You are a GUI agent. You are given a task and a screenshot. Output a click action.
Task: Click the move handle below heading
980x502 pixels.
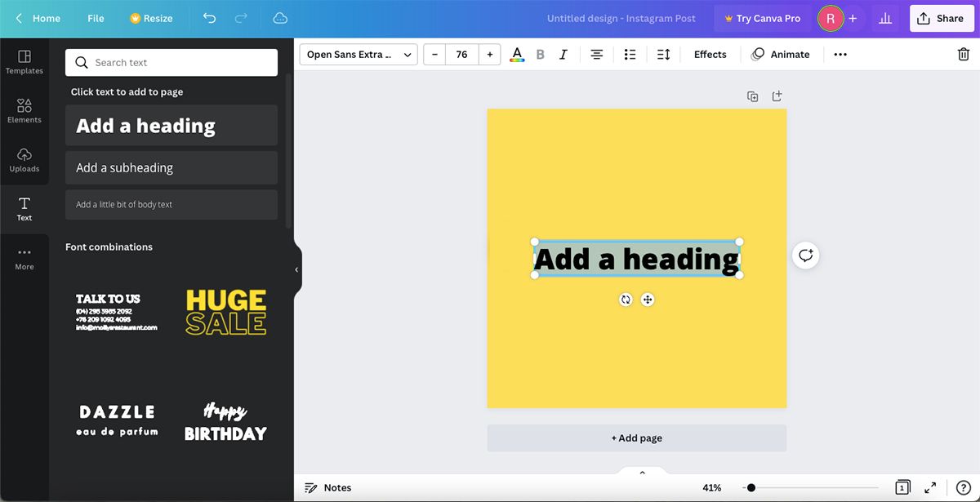coord(647,300)
